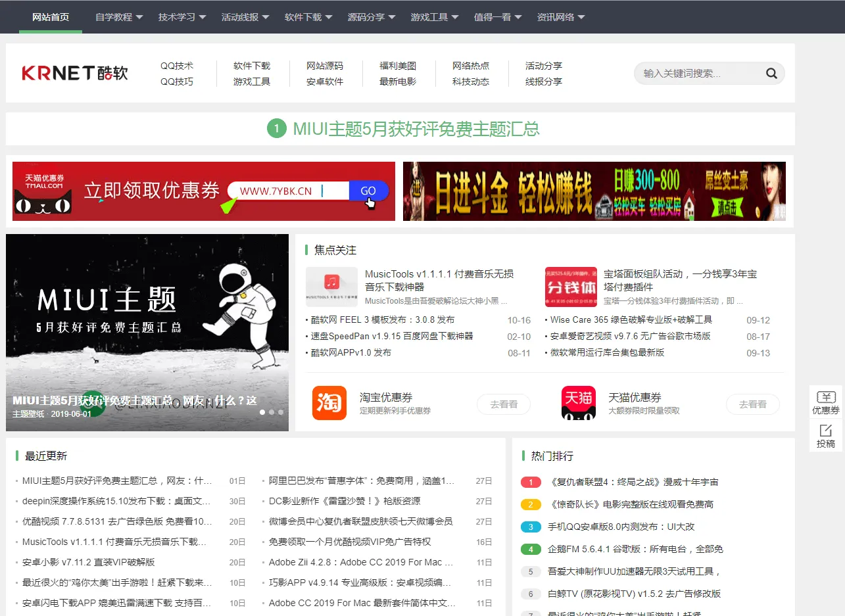Open the 优惠券 sidebar icon

(826, 402)
